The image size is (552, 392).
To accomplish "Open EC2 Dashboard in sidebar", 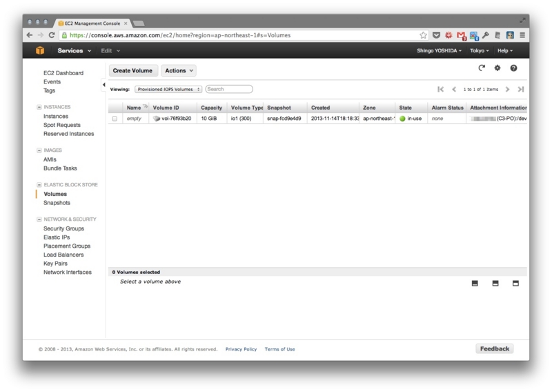I will pyautogui.click(x=63, y=73).
